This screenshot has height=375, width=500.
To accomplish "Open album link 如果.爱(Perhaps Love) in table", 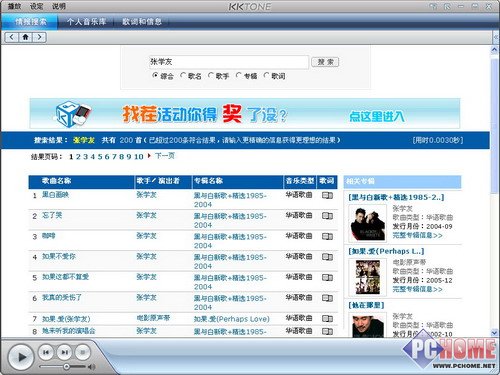I will [x=232, y=319].
